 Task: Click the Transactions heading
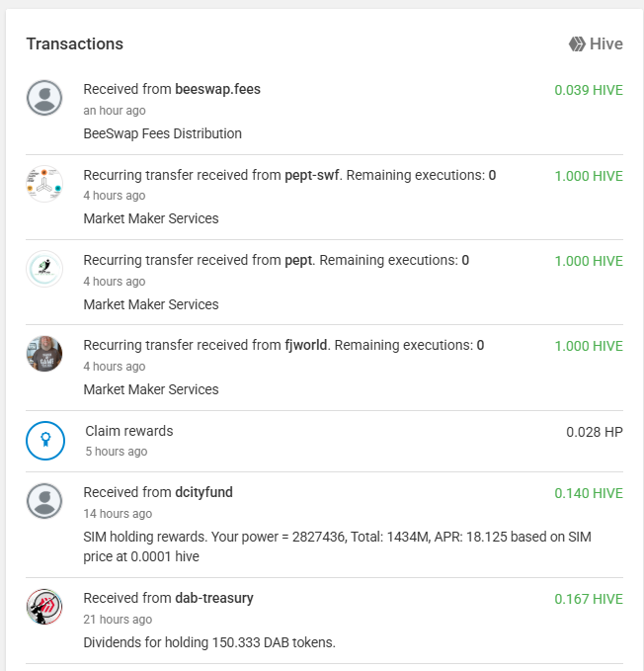tap(75, 44)
